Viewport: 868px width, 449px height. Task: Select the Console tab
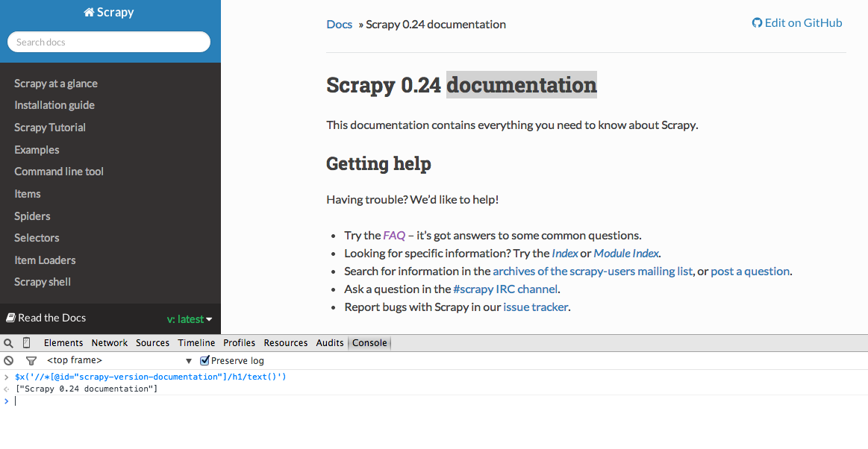coord(369,343)
